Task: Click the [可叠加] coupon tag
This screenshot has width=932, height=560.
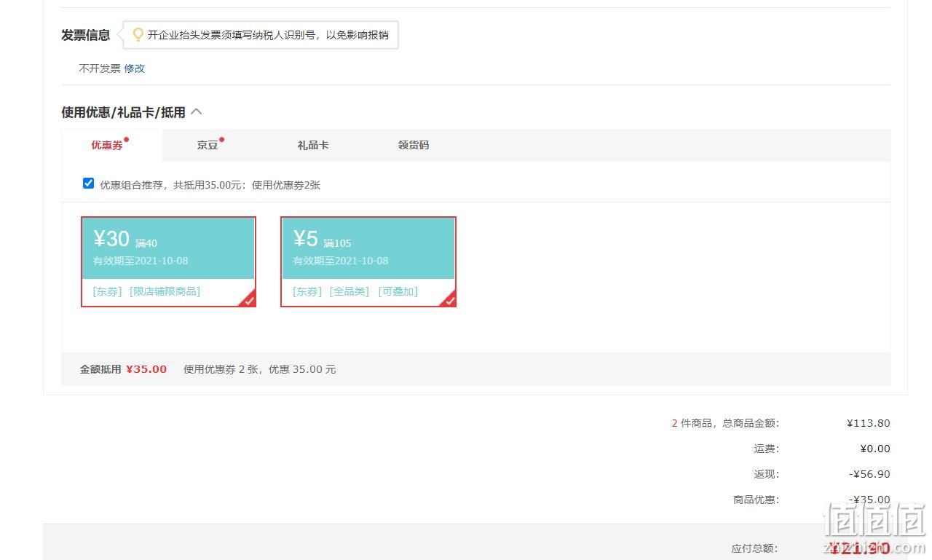Action: [398, 291]
